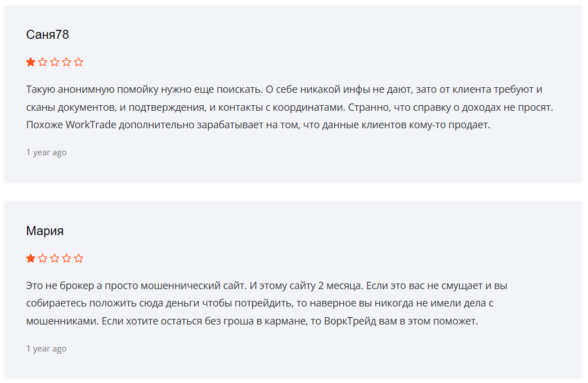Click the first line of Мария's review text
The height and width of the screenshot is (383, 588).
[267, 286]
